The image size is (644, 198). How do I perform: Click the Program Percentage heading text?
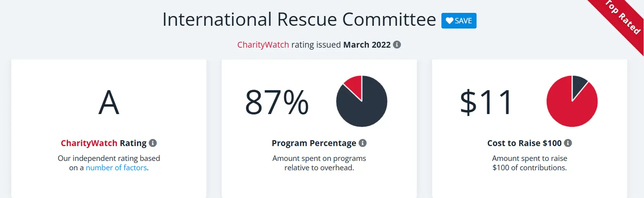(314, 143)
